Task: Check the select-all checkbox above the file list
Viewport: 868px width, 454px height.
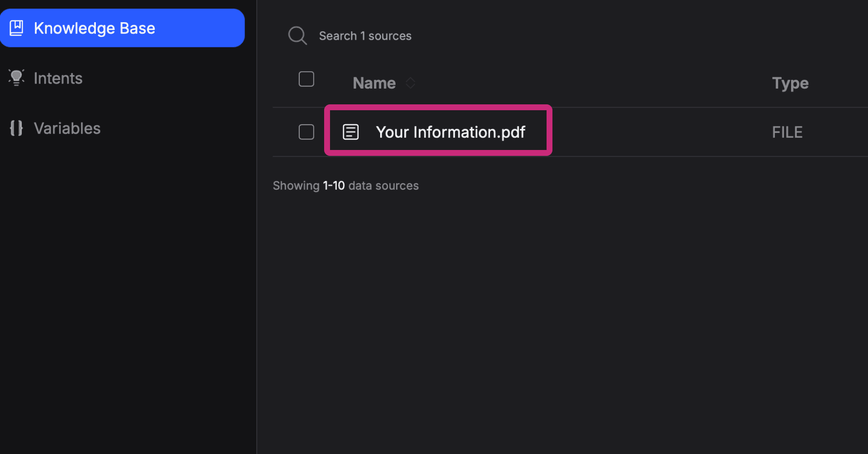Action: pos(306,79)
